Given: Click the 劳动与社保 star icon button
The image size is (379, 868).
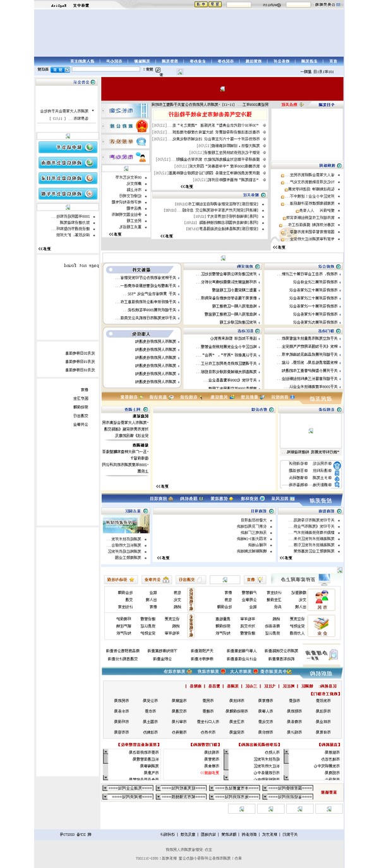Looking at the screenshot, I should 120,580.
